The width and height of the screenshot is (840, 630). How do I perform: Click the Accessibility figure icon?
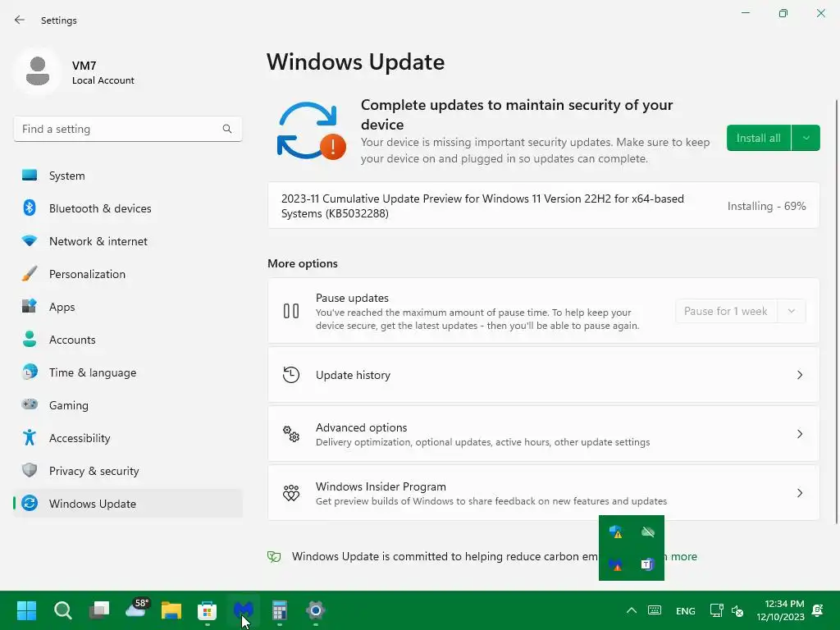(30, 438)
